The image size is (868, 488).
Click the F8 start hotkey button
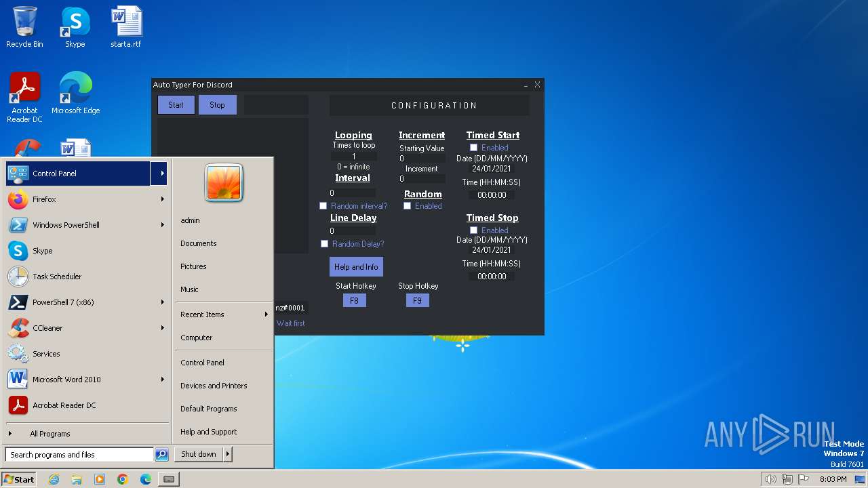click(354, 301)
